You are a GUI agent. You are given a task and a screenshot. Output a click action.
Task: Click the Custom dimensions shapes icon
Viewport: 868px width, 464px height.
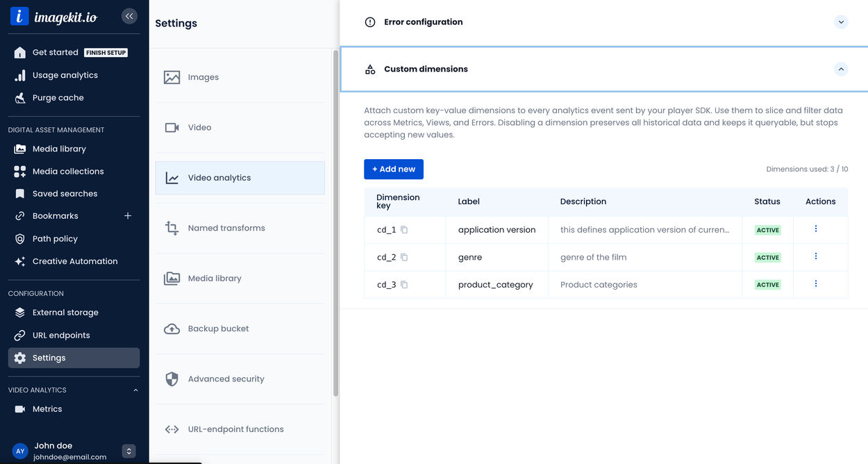point(370,69)
